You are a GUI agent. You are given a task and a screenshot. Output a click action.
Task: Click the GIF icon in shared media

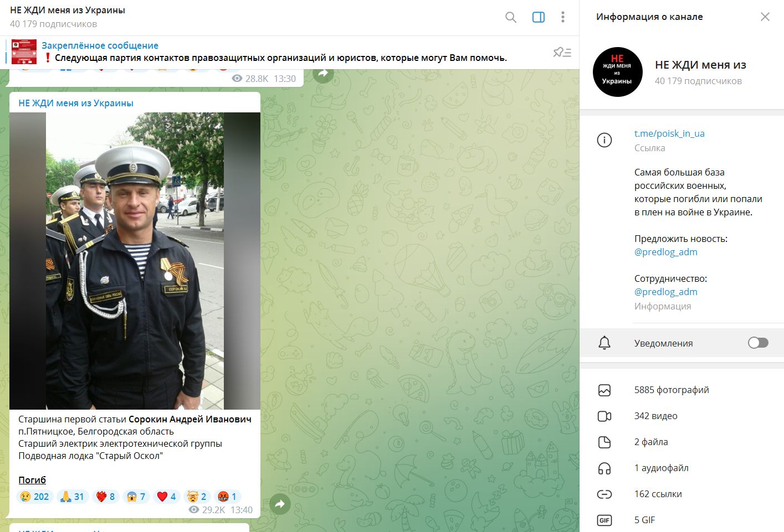coord(604,520)
